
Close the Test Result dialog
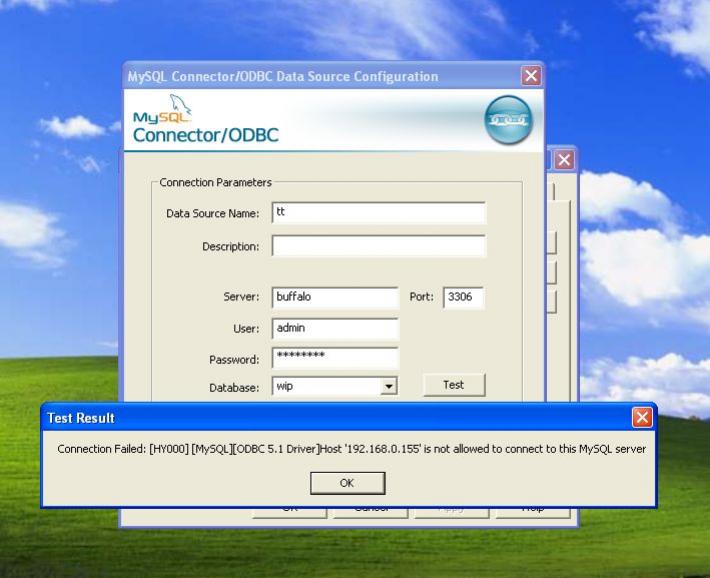[x=642, y=418]
